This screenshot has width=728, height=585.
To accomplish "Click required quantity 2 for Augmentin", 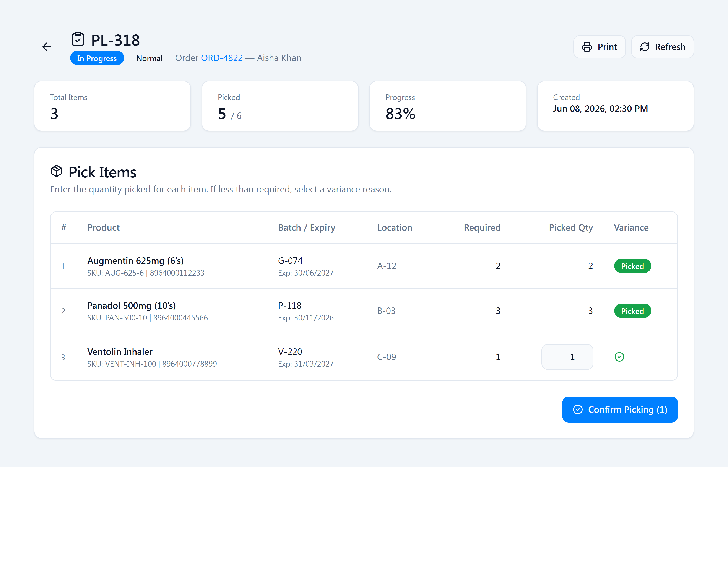I will [x=498, y=266].
